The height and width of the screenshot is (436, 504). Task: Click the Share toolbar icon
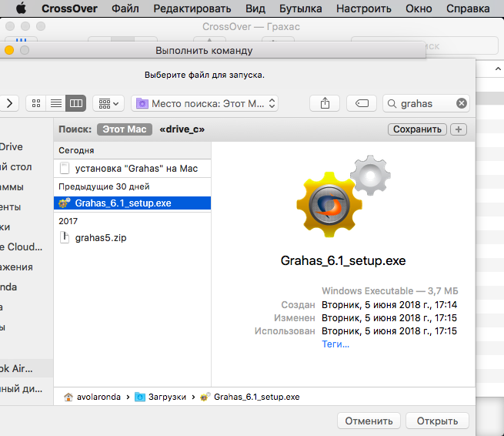click(325, 103)
